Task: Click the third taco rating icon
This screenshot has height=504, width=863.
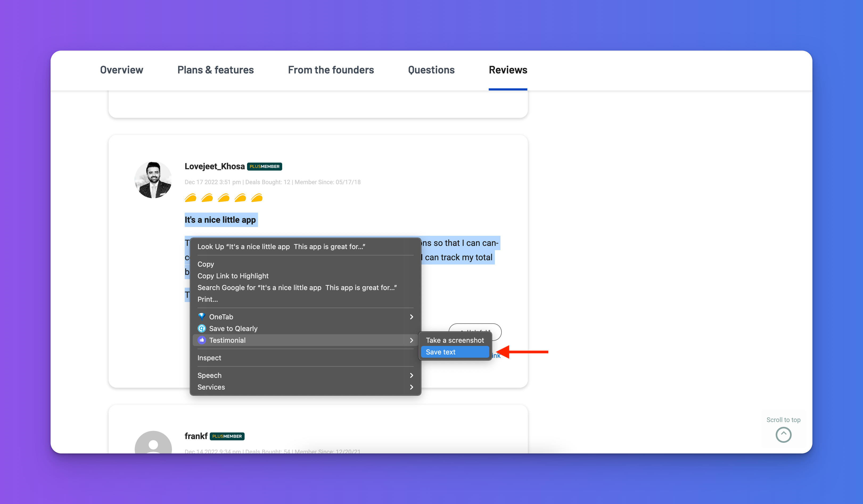Action: click(x=224, y=198)
